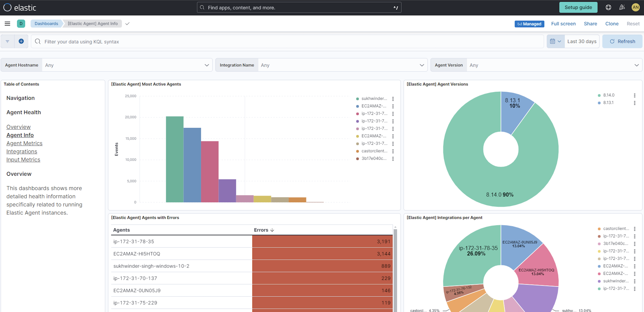Open the Agent Metrics link in contents
Viewport: 644px width, 312px height.
point(24,143)
